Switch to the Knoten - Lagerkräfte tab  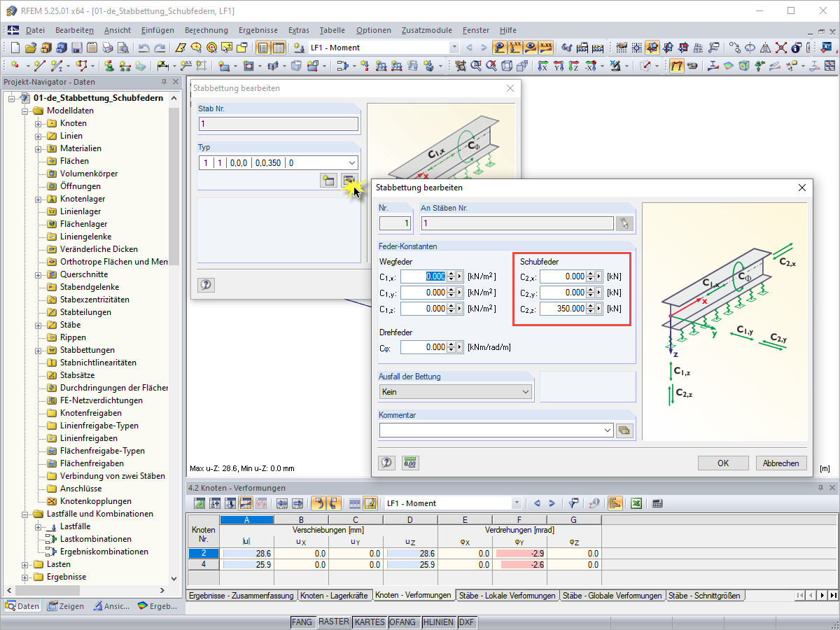pyautogui.click(x=334, y=596)
